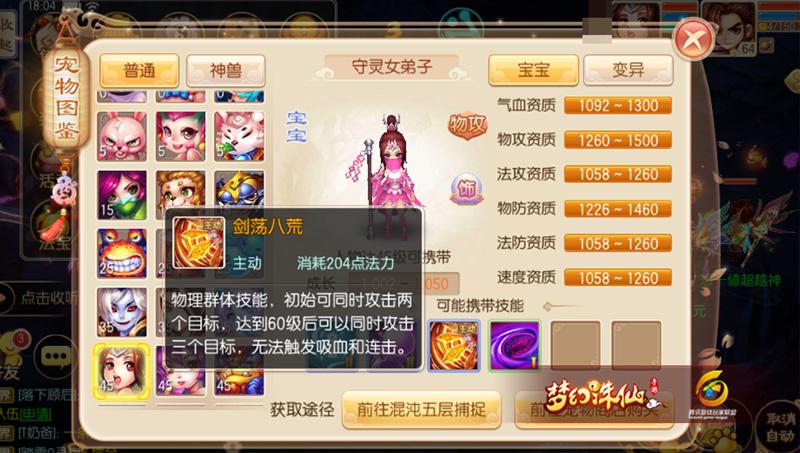Close the pet encyclopedia panel
The height and width of the screenshot is (453, 800).
(x=693, y=39)
